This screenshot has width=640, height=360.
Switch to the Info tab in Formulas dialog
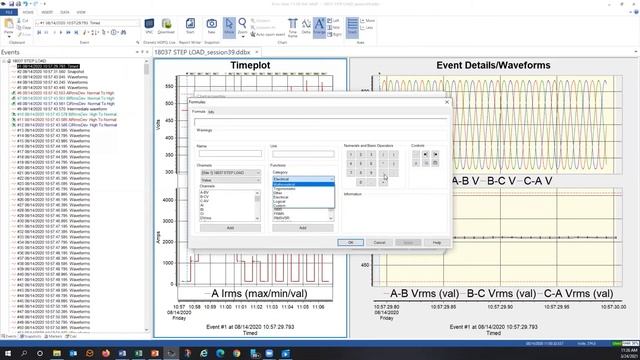[x=211, y=111]
